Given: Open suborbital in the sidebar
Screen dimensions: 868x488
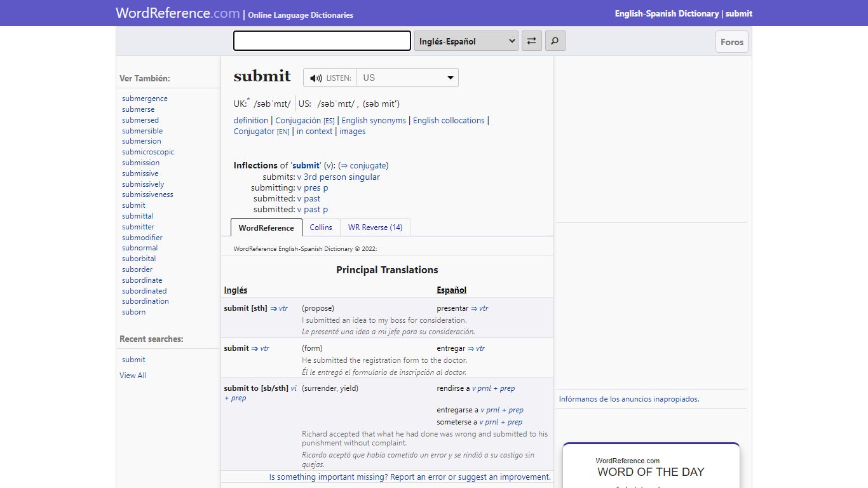Looking at the screenshot, I should [139, 259].
